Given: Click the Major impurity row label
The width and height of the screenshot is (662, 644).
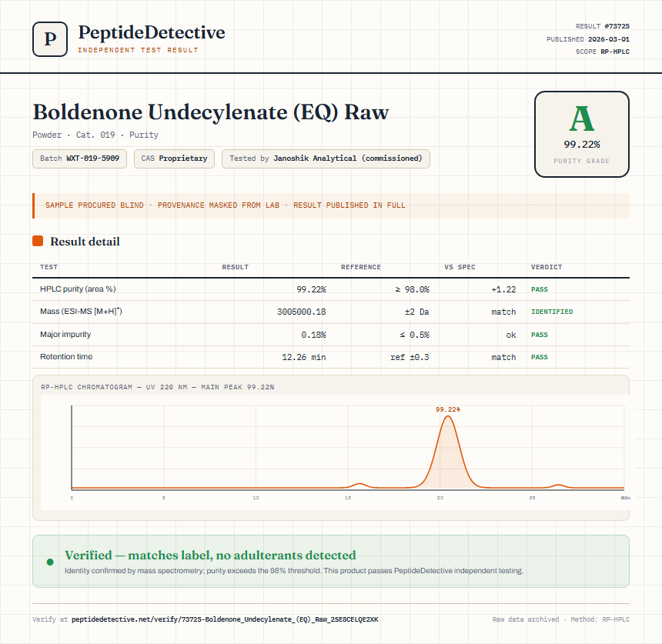Looking at the screenshot, I should point(65,334).
